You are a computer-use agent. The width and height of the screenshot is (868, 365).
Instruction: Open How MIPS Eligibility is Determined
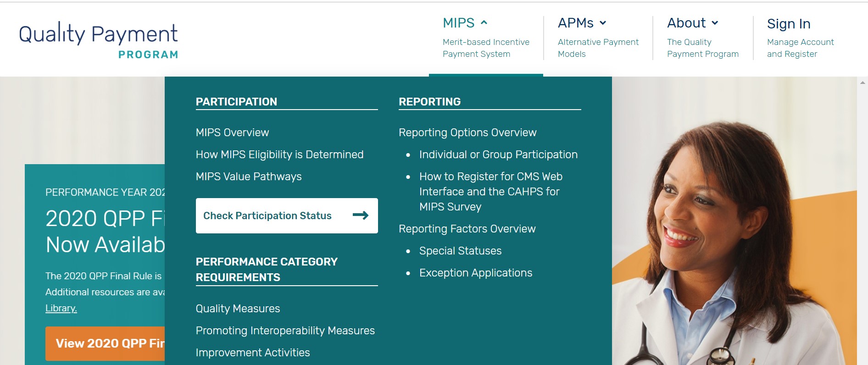279,155
